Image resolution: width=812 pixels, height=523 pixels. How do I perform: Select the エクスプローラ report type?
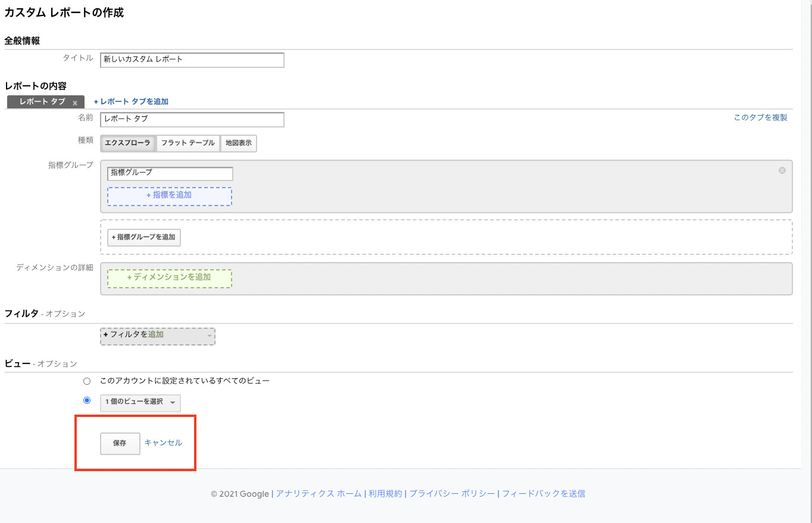[128, 143]
